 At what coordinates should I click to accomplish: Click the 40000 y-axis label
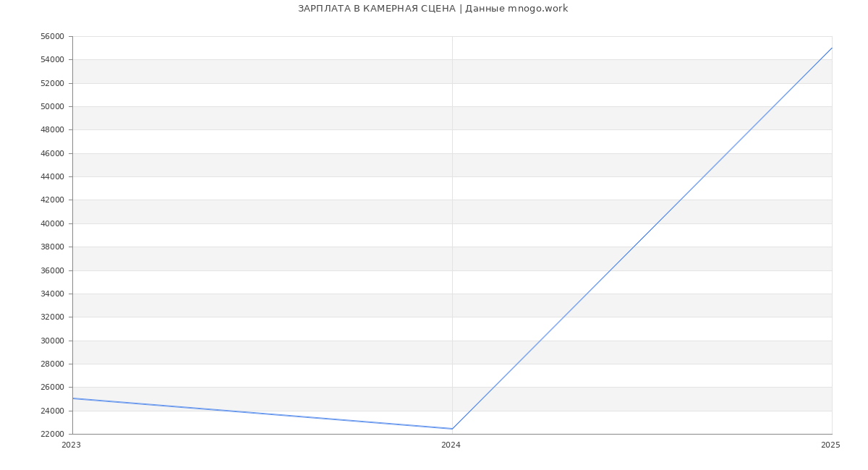coord(52,224)
